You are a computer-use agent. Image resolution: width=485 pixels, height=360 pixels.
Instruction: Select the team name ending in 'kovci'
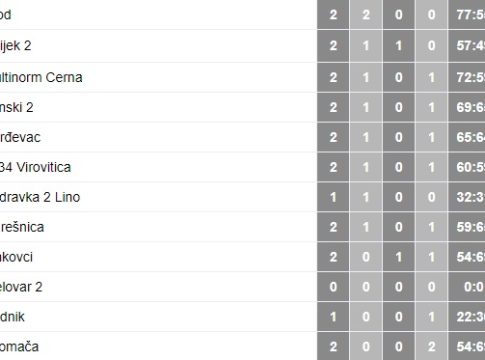point(16,257)
